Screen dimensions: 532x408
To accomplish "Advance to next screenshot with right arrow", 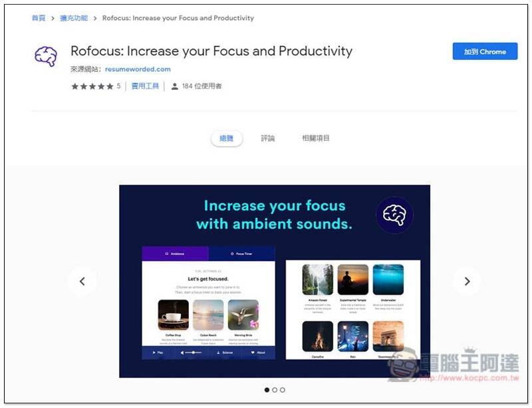I will point(467,281).
